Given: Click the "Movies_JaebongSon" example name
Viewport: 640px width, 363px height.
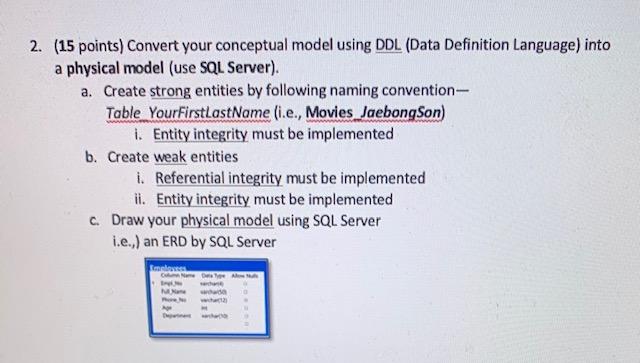Looking at the screenshot, I should (373, 112).
